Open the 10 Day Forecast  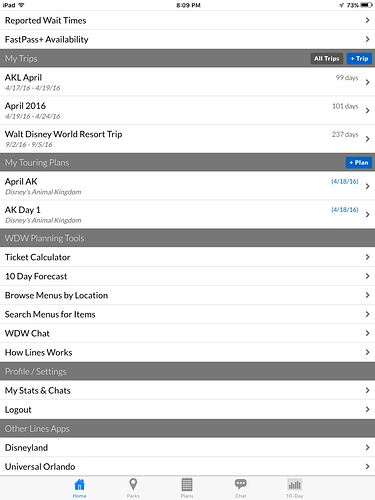point(187,276)
